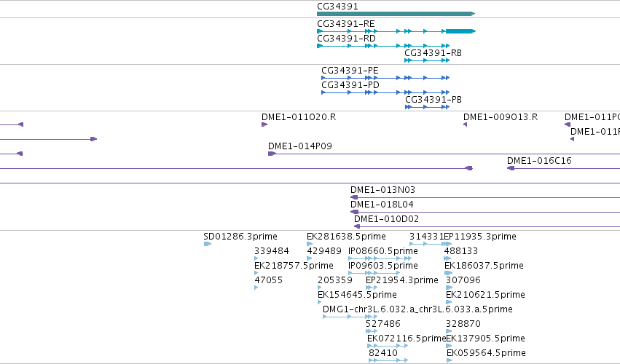Click the DME1-016C16 left arrow end

click(x=511, y=168)
